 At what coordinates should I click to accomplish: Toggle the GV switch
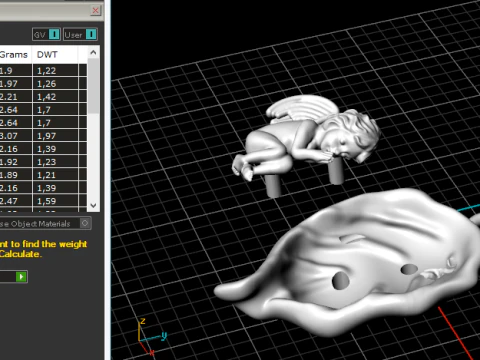[46, 34]
